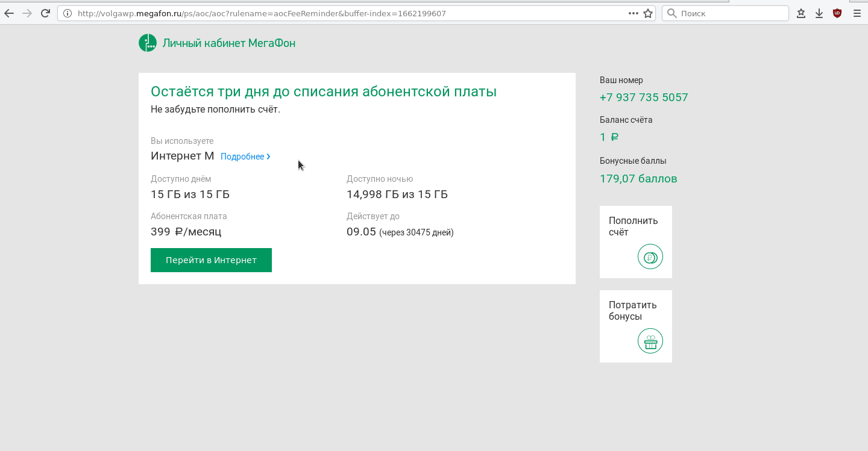This screenshot has height=451, width=868.
Task: Go forward to the next page
Action: (x=27, y=13)
